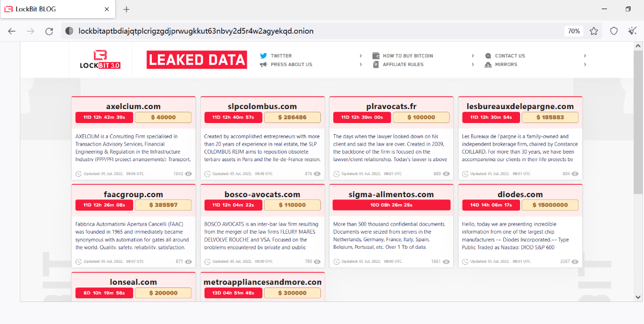Open the shield protections icon

click(614, 31)
